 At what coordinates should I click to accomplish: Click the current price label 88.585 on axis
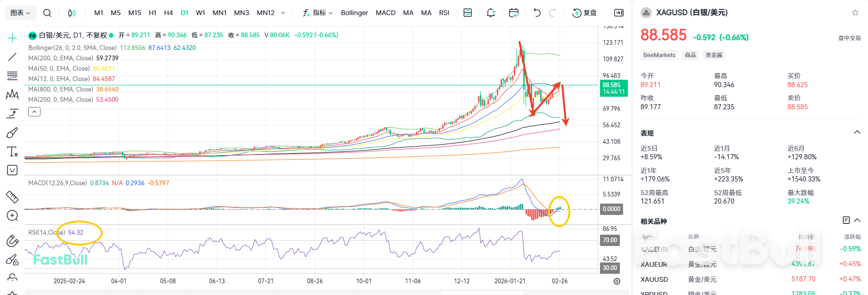614,88
